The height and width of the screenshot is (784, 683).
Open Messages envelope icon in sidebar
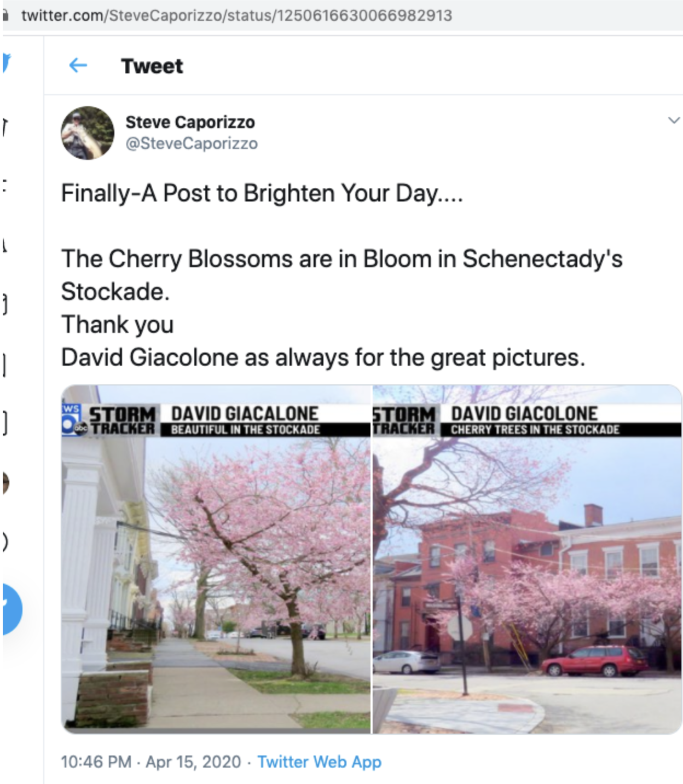(5, 304)
